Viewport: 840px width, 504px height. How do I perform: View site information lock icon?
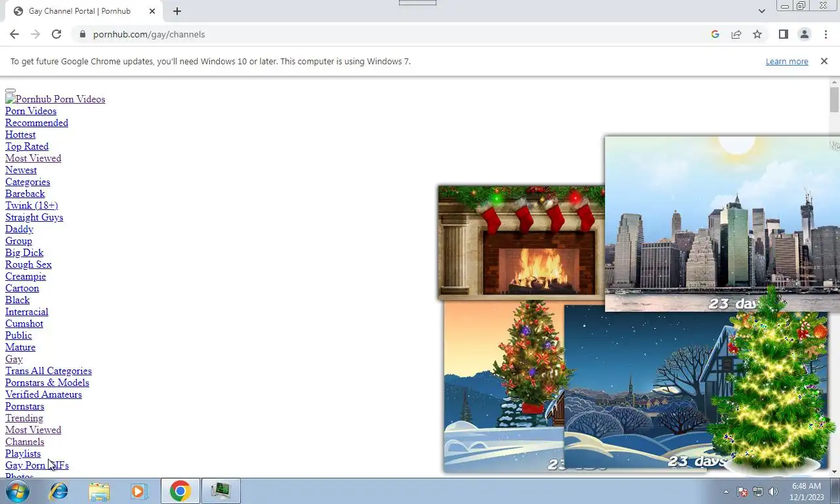point(82,34)
